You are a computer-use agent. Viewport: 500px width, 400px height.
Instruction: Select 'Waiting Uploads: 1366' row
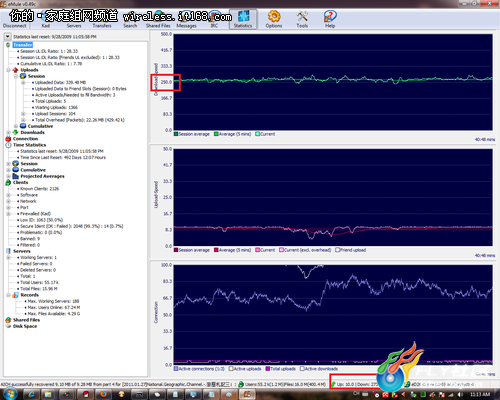[56, 107]
